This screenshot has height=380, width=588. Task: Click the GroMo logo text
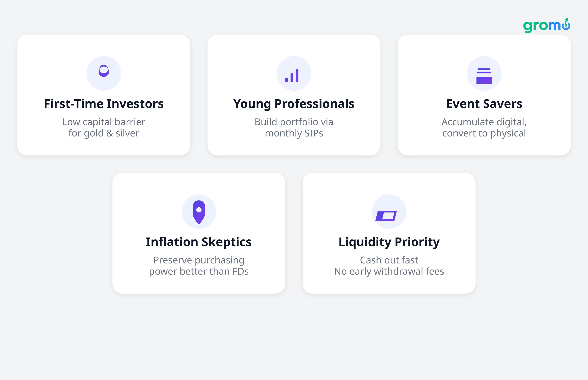pyautogui.click(x=541, y=26)
